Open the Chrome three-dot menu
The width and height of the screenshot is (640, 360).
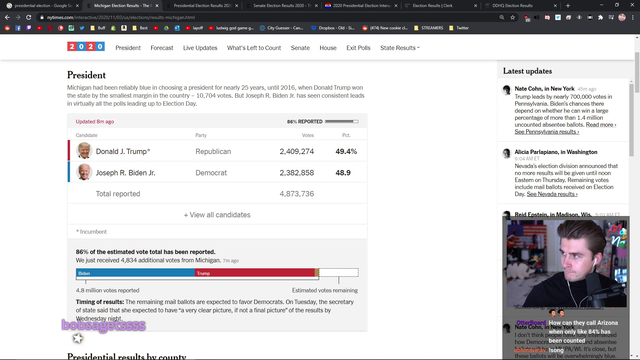(x=633, y=18)
